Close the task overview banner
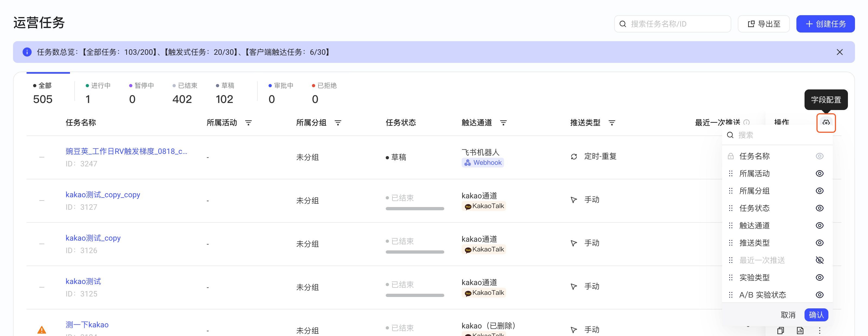The height and width of the screenshot is (336, 868). [839, 52]
